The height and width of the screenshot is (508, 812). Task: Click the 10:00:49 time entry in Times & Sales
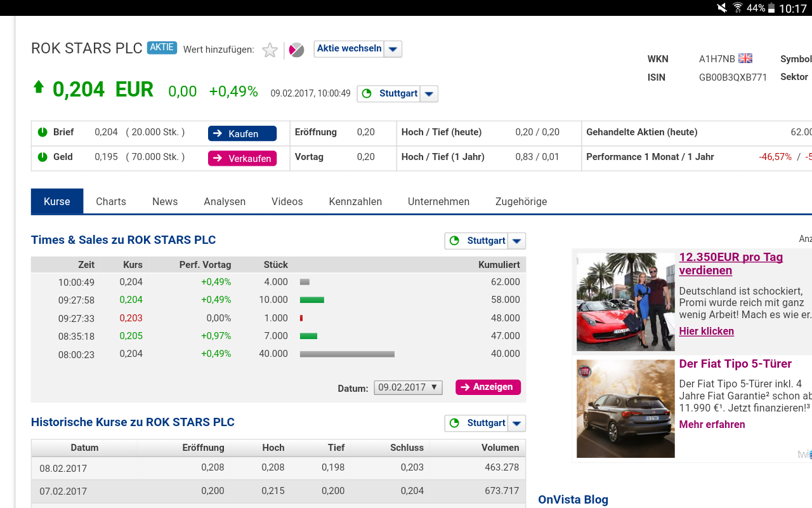pos(76,283)
